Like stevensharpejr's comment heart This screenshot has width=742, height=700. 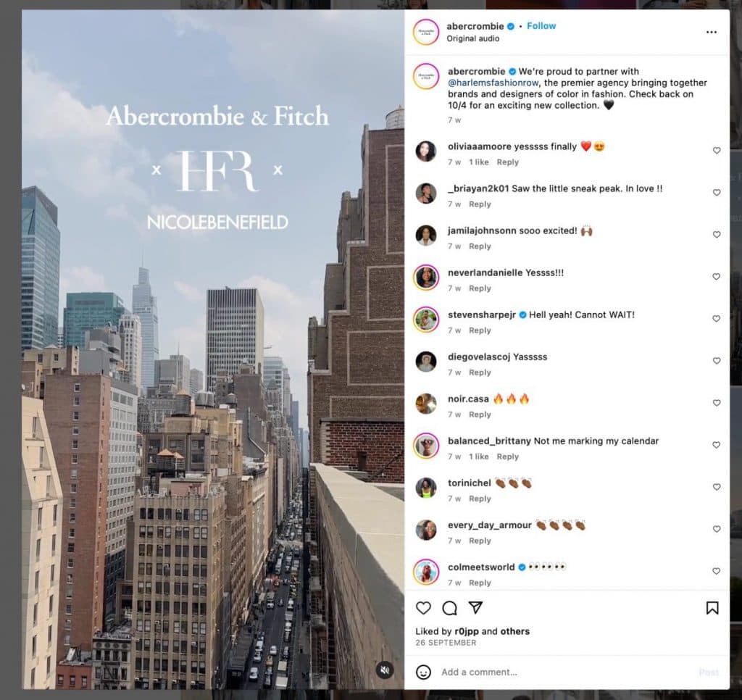click(x=717, y=319)
